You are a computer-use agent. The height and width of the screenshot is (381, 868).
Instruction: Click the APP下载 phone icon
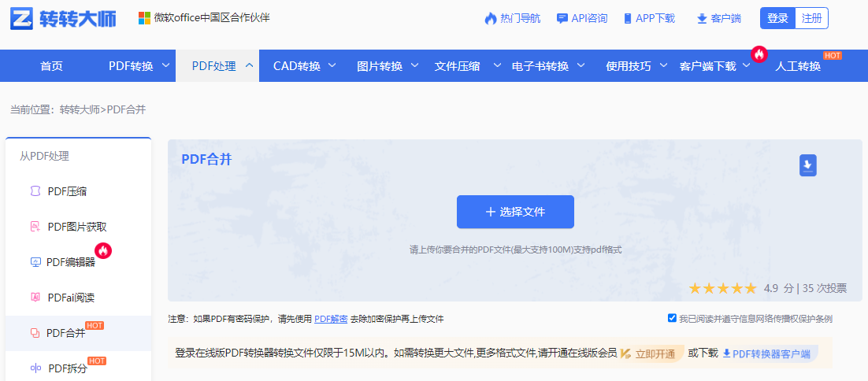click(627, 18)
